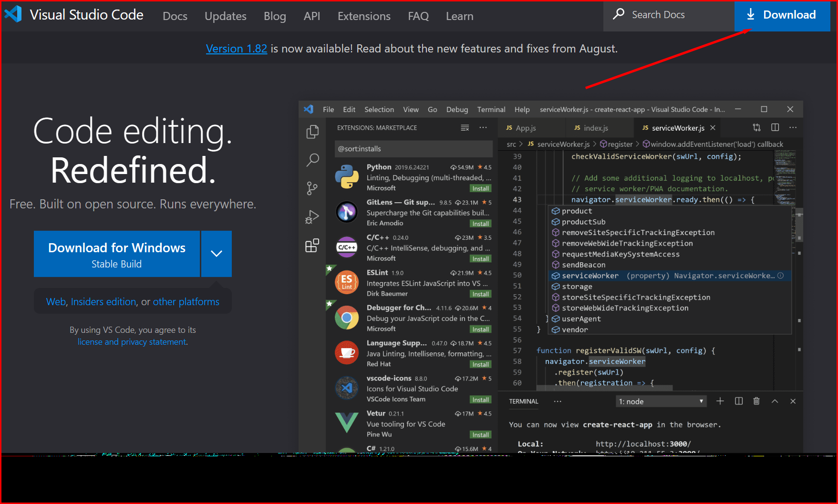The height and width of the screenshot is (504, 838).
Task: Click the open changes compare icon
Action: click(756, 127)
